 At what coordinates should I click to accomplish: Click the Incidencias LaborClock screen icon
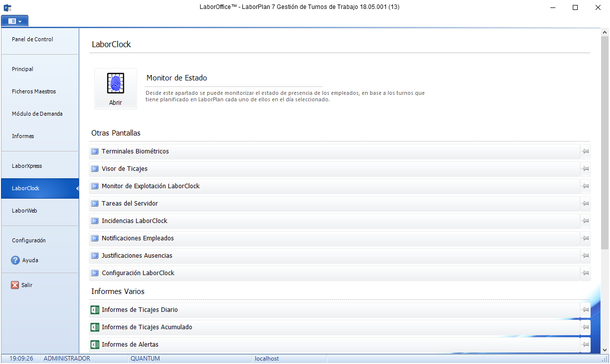[95, 221]
